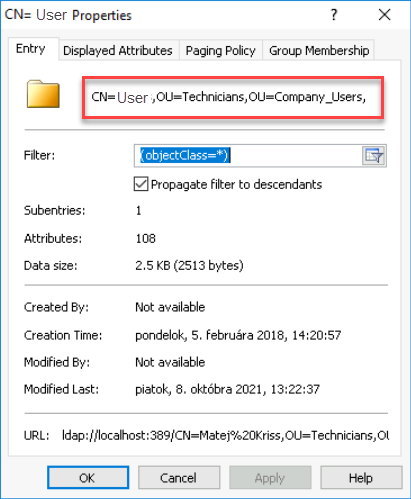Toggle Propagate filter to descendants checkbox
The width and height of the screenshot is (411, 499).
click(x=141, y=184)
